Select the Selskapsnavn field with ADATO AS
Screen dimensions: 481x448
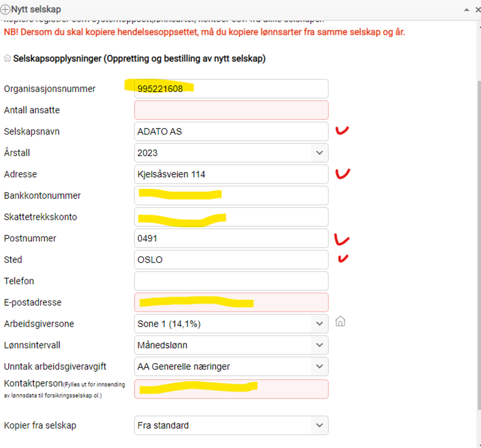[231, 132]
